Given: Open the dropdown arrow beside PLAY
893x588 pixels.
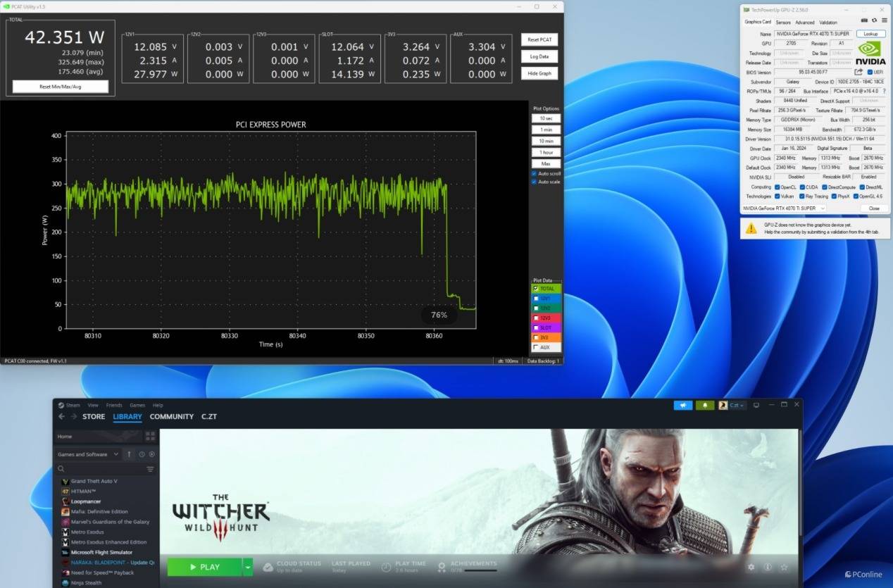Looking at the screenshot, I should (247, 567).
